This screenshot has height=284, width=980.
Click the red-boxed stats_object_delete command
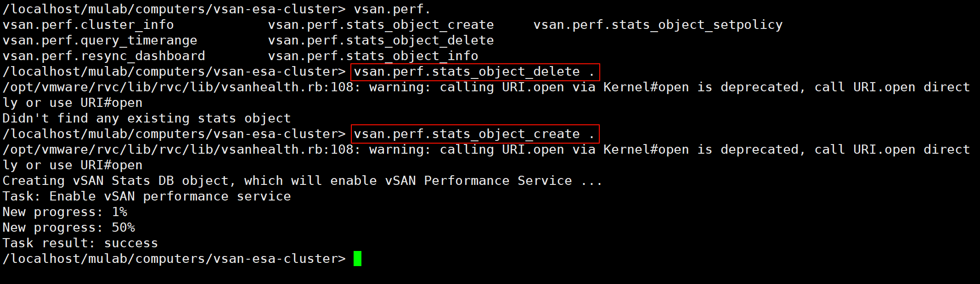(x=474, y=72)
